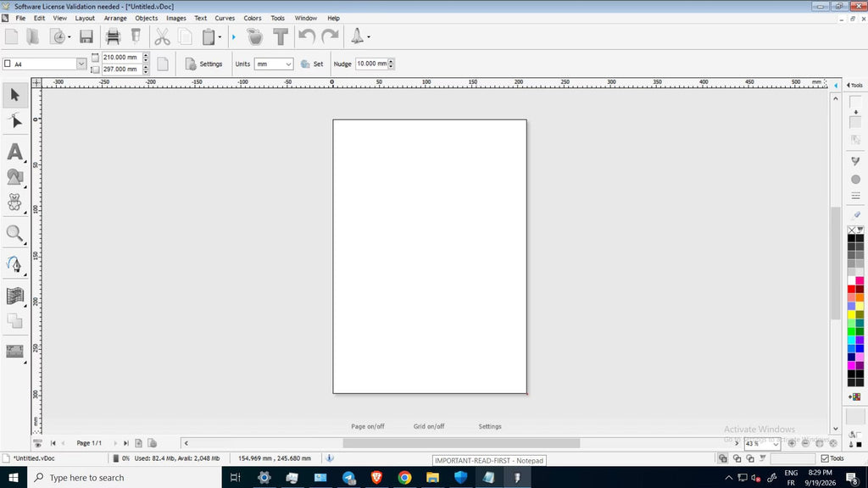Viewport: 868px width, 488px height.
Task: Click the New document icon
Action: [12, 37]
